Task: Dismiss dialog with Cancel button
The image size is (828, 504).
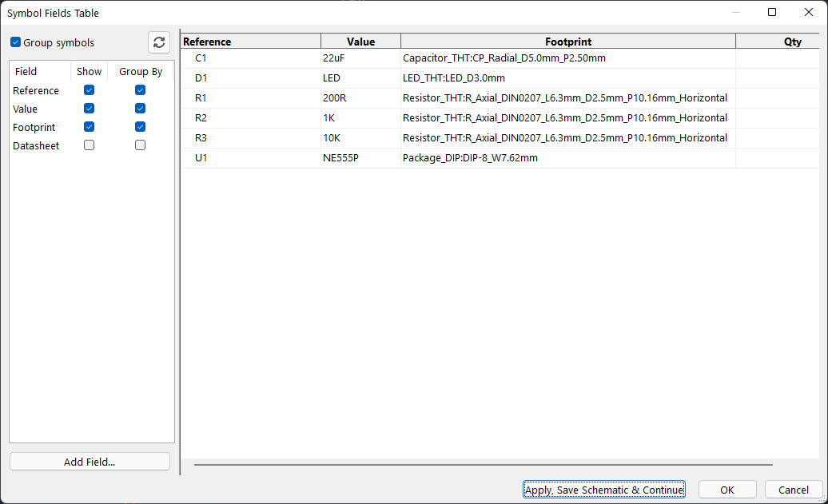Action: (793, 490)
